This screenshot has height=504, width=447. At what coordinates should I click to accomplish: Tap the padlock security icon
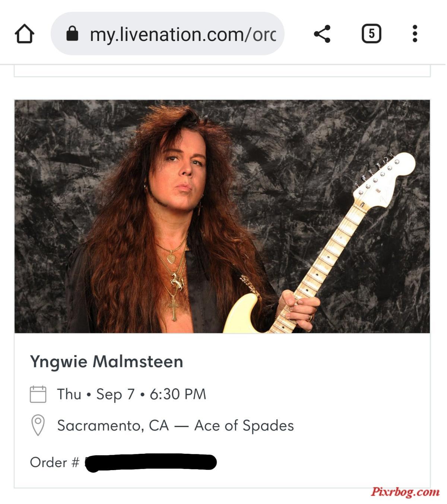pyautogui.click(x=72, y=34)
